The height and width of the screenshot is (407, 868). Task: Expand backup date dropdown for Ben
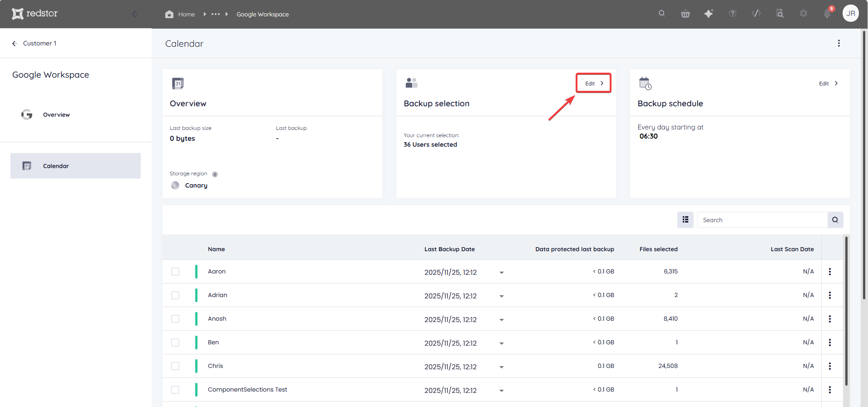[502, 343]
